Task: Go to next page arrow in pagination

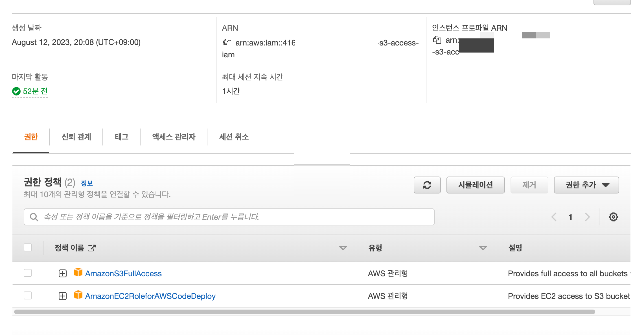Action: click(587, 217)
